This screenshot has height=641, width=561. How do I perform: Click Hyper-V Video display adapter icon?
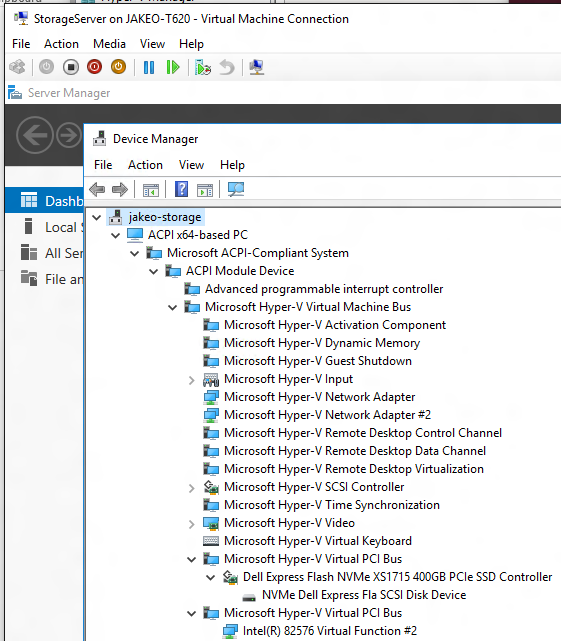coord(211,524)
